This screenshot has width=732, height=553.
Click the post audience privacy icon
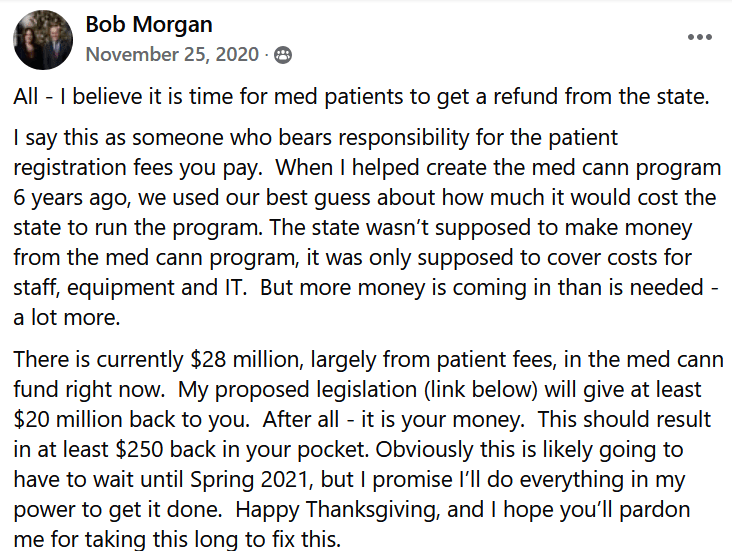point(282,55)
